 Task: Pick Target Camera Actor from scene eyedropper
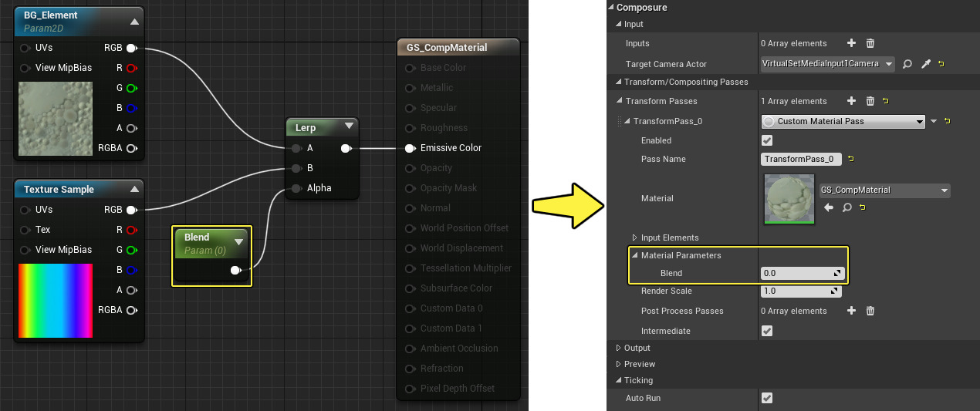925,64
